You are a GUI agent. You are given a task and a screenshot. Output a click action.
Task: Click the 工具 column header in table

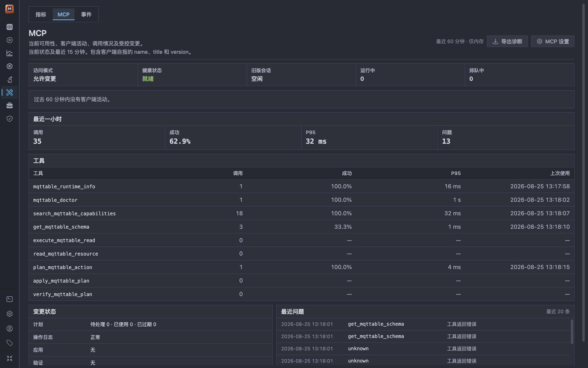(x=38, y=173)
